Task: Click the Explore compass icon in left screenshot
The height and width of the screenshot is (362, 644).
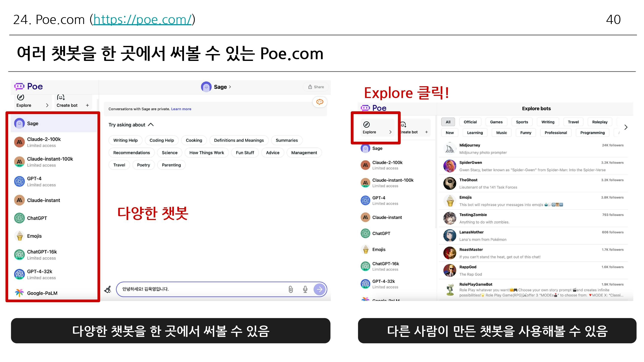Action: (x=20, y=97)
